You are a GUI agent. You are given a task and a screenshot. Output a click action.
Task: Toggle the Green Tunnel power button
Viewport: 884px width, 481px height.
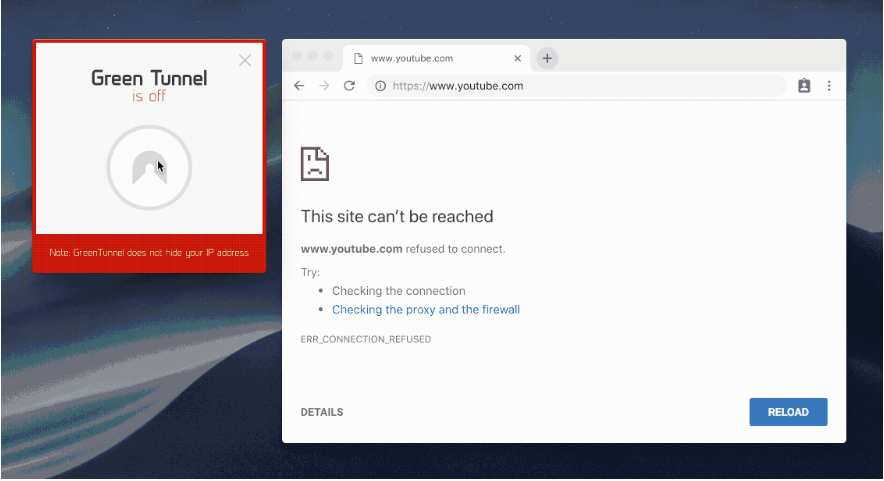[149, 167]
